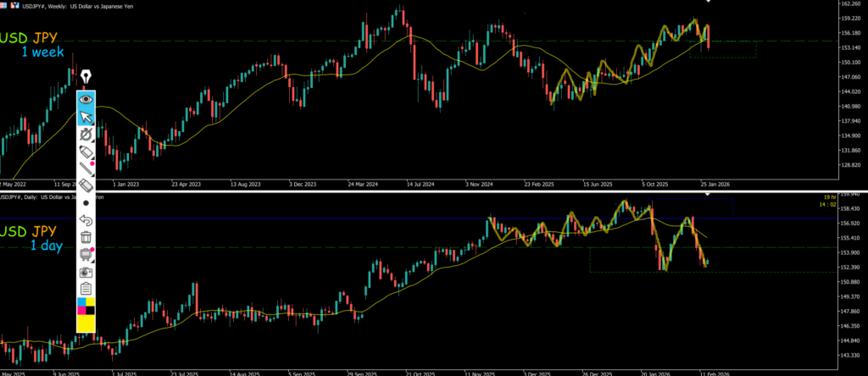This screenshot has height=376, width=868.
Task: Click the undo arrow icon
Action: tap(86, 220)
